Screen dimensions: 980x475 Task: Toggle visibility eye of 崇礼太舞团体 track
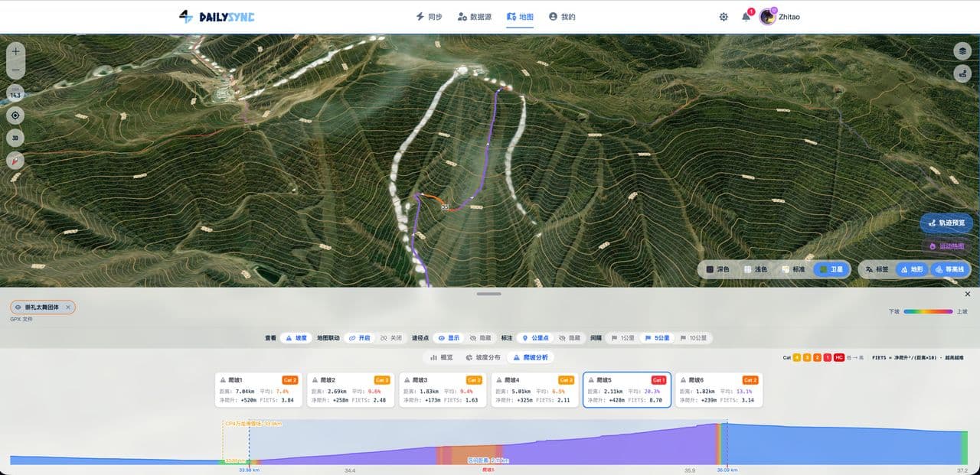tap(18, 307)
